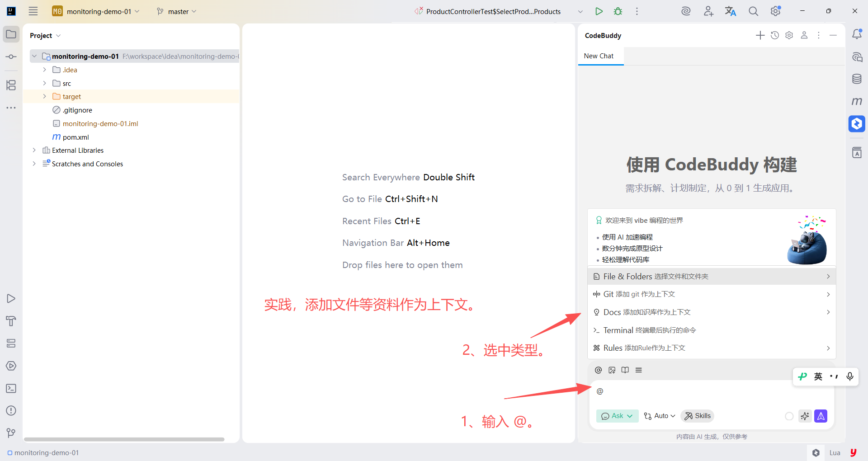
Task: Open the Notifications bell
Action: 857,34
